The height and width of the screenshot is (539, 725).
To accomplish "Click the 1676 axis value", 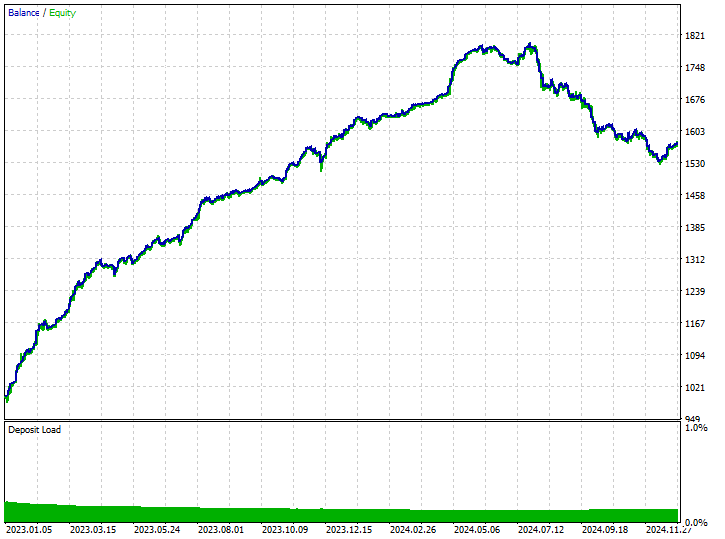I will tap(695, 100).
